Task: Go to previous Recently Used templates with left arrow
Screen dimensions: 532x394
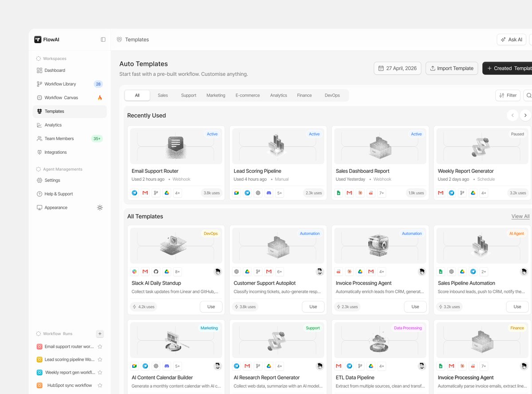Action: (x=512, y=116)
